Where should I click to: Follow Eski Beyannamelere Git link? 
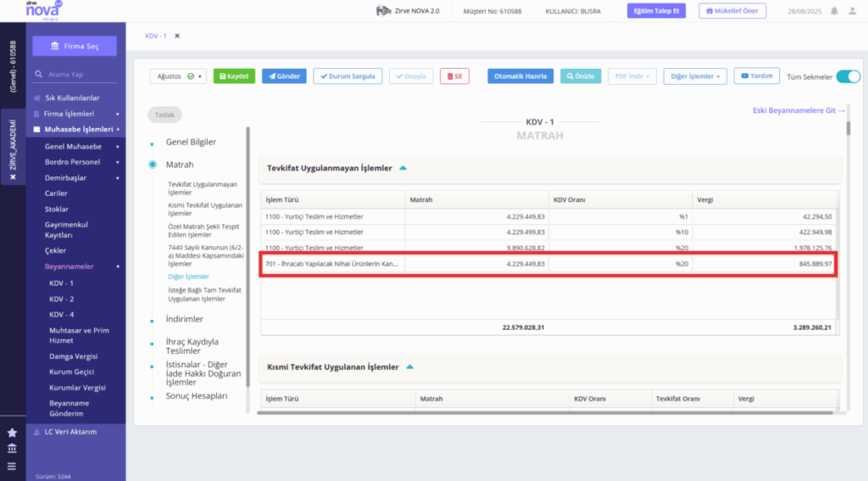(798, 111)
